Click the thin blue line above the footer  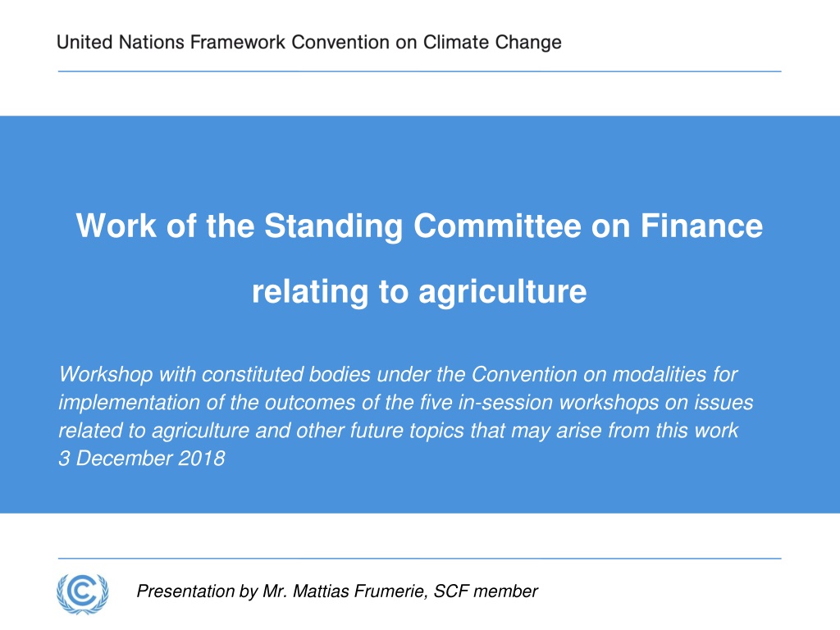[419, 558]
